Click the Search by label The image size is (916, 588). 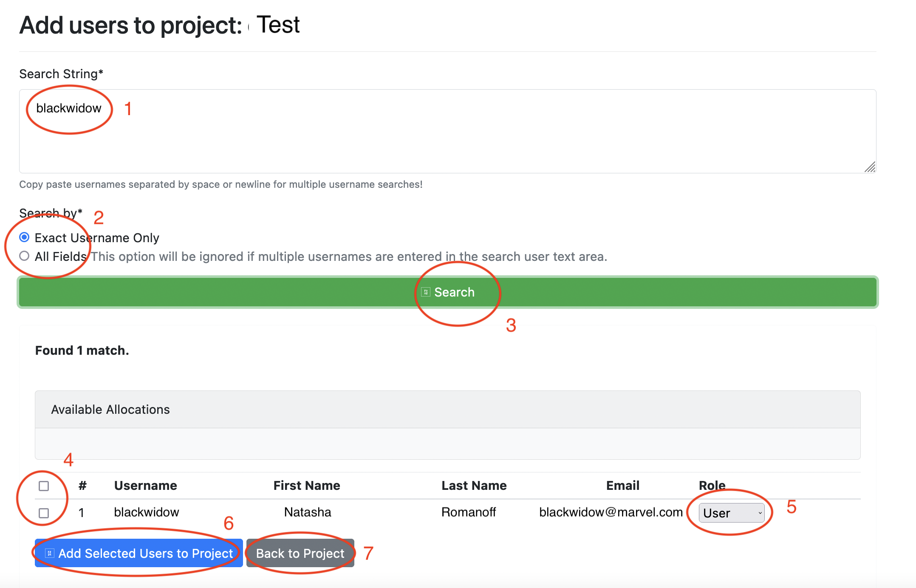click(x=51, y=212)
